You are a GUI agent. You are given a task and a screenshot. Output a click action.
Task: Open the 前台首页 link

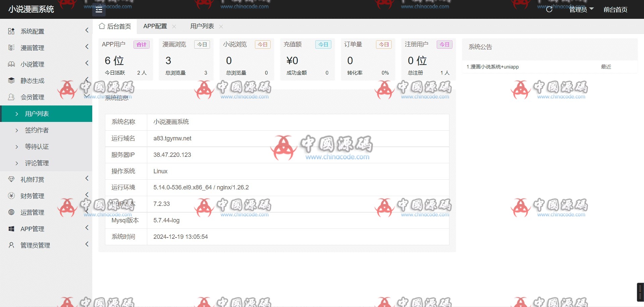(x=615, y=9)
